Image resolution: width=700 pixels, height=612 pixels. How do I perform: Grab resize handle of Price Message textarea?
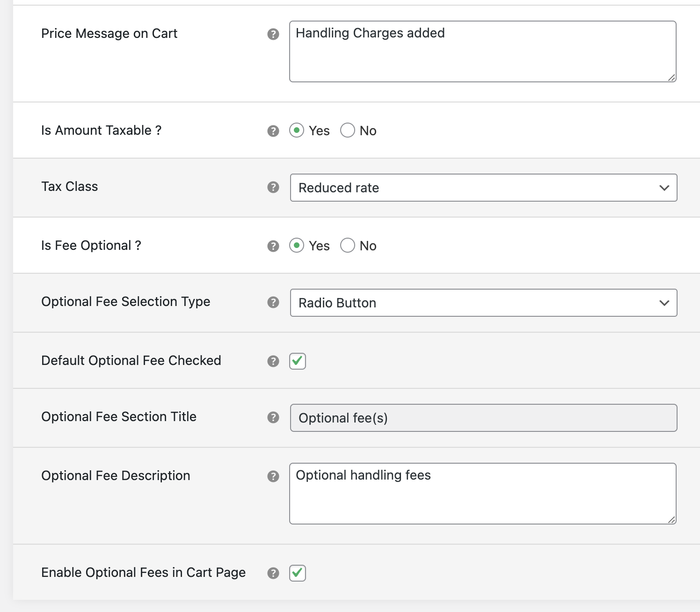pos(671,78)
